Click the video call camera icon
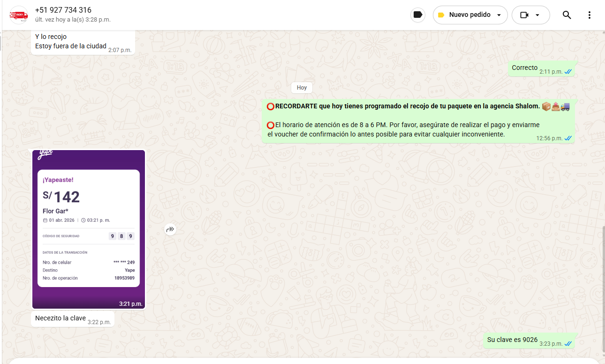The height and width of the screenshot is (364, 605). point(524,15)
